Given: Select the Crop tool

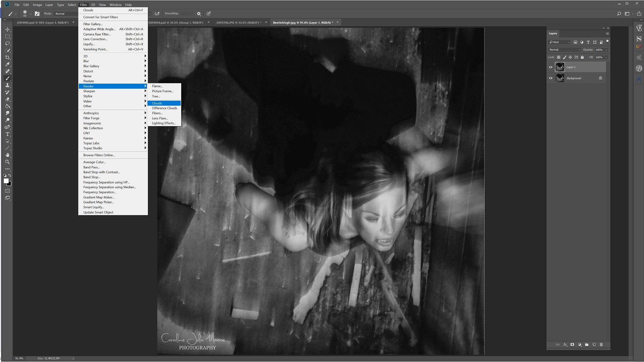Looking at the screenshot, I should pos(7,58).
